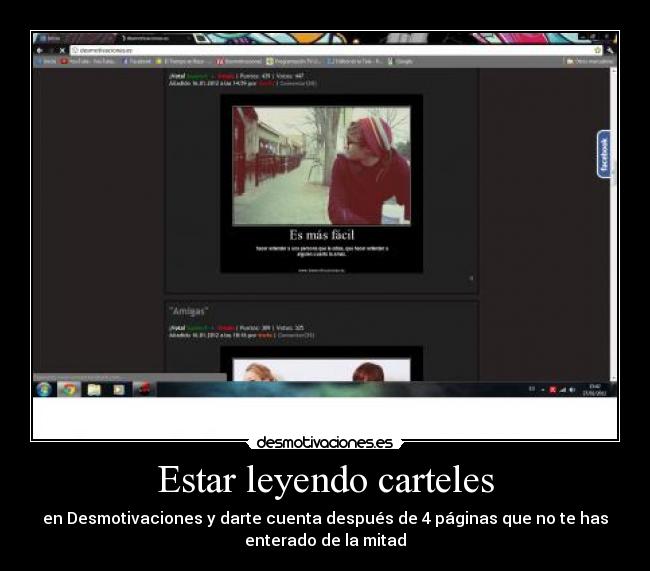Click the facebook side tab widget

point(604,154)
